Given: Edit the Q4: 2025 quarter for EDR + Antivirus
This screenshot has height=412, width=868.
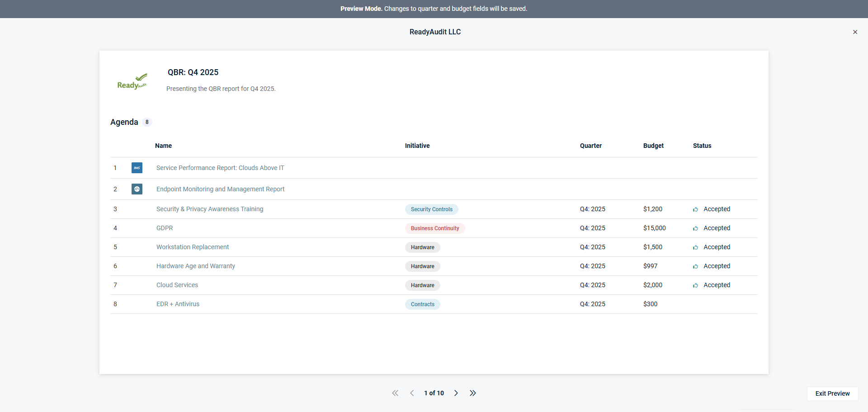Looking at the screenshot, I should (x=592, y=304).
